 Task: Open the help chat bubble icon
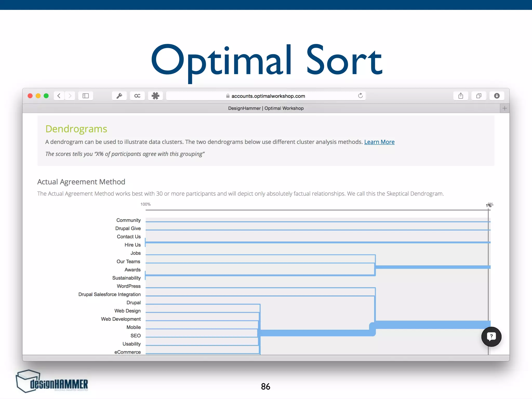491,337
